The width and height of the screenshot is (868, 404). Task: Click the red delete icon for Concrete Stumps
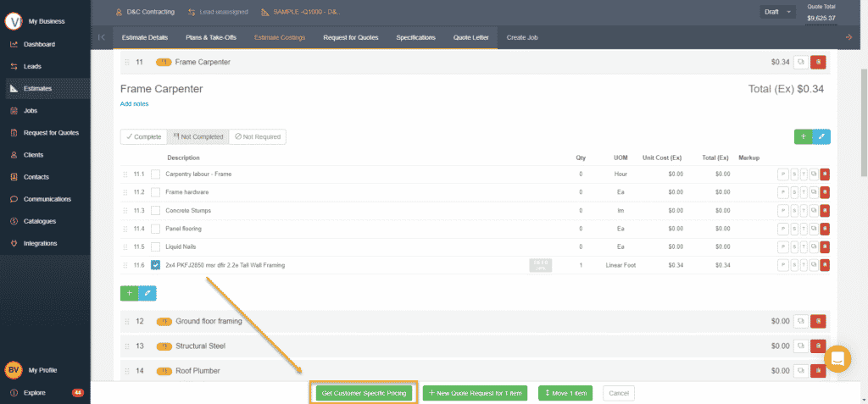tap(825, 210)
